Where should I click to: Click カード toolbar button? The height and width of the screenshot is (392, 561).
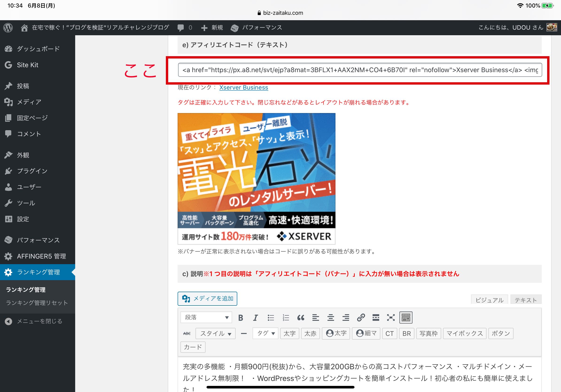[x=193, y=347]
